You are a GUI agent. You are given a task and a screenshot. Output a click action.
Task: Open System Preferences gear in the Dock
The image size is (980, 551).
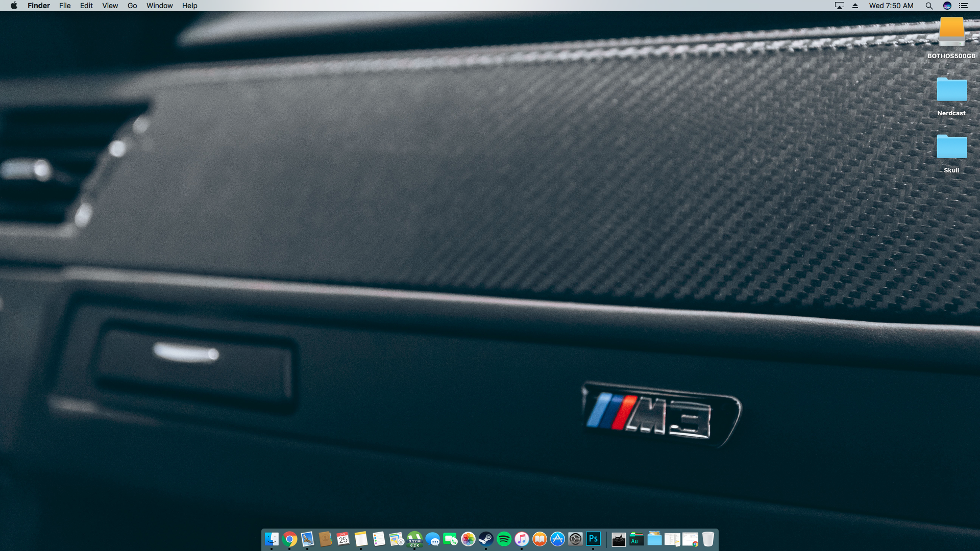tap(575, 539)
